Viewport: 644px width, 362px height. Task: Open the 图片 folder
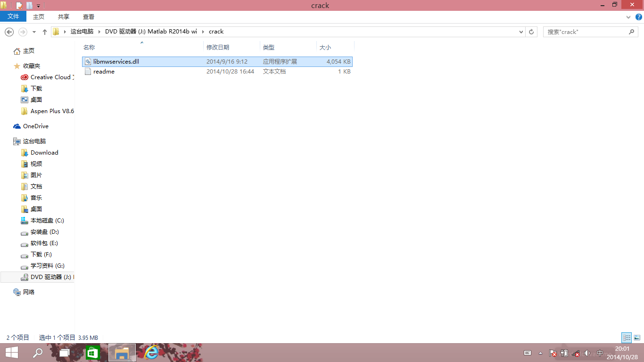(36, 175)
